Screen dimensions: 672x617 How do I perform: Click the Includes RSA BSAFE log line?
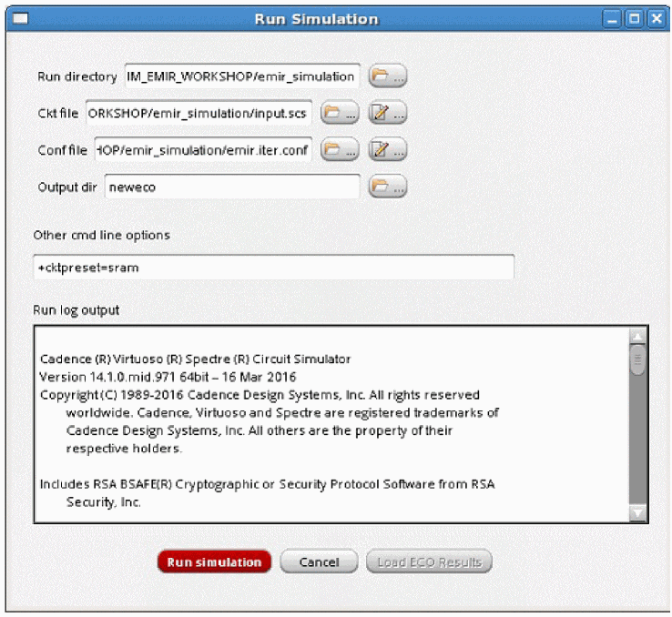pos(267,484)
